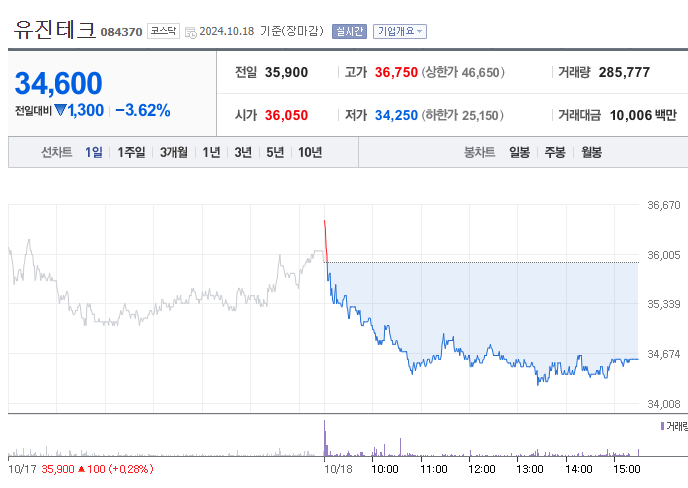The width and height of the screenshot is (688, 488).
Task: Switch to the 3개월 chart period
Action: [174, 152]
